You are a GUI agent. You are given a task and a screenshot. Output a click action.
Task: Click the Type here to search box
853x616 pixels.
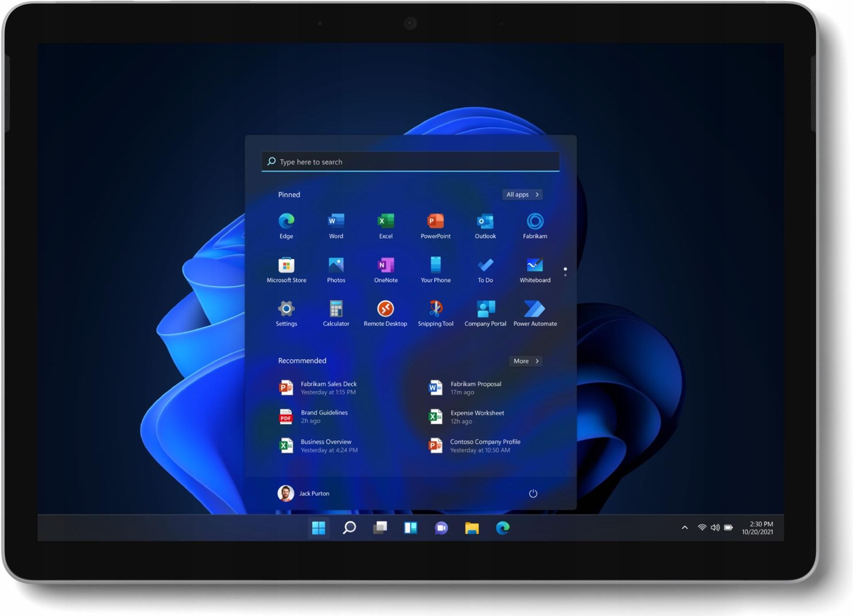(410, 162)
